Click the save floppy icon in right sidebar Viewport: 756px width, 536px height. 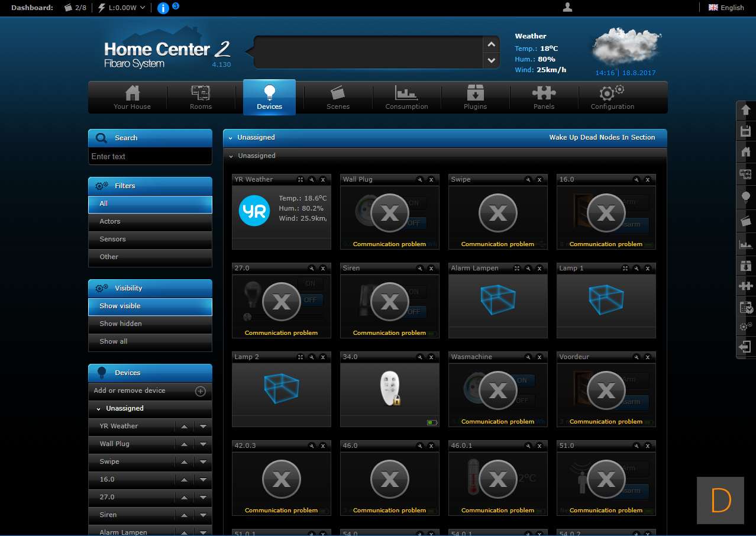point(745,131)
